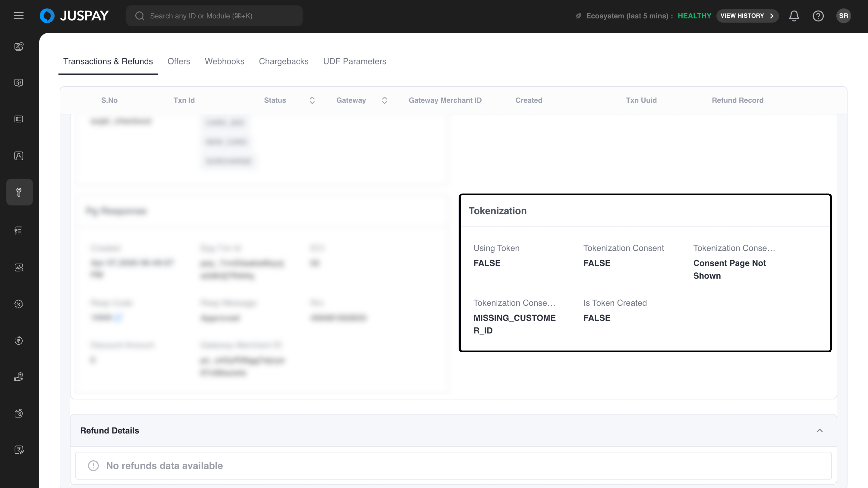Open the notifications bell
Image resolution: width=868 pixels, height=488 pixels.
pyautogui.click(x=794, y=16)
